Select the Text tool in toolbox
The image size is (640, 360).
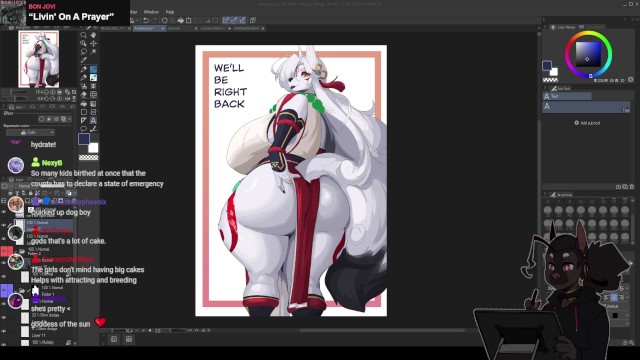click(x=93, y=120)
